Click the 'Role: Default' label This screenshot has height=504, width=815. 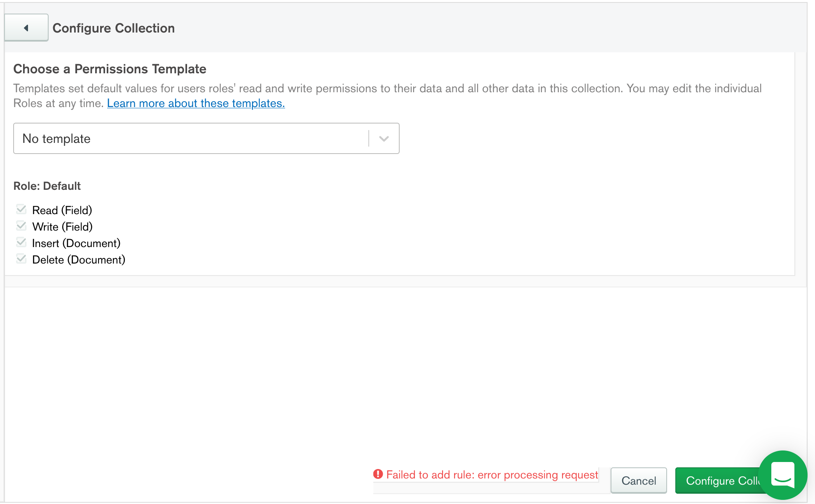click(47, 186)
